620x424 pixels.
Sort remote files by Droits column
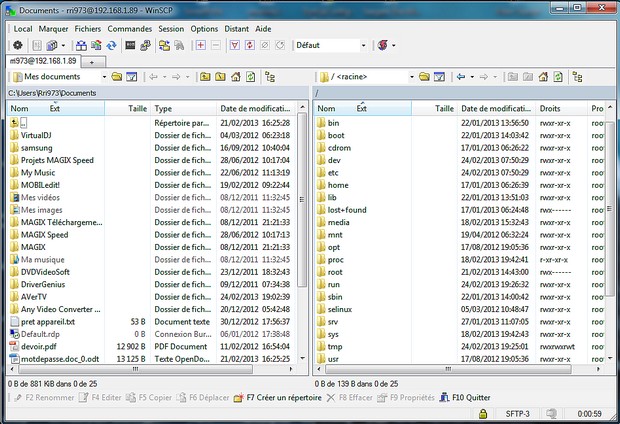click(550, 108)
